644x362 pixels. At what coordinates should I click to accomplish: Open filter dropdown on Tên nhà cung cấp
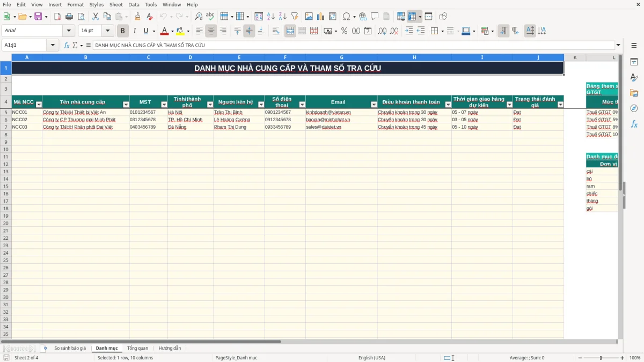pos(126,105)
